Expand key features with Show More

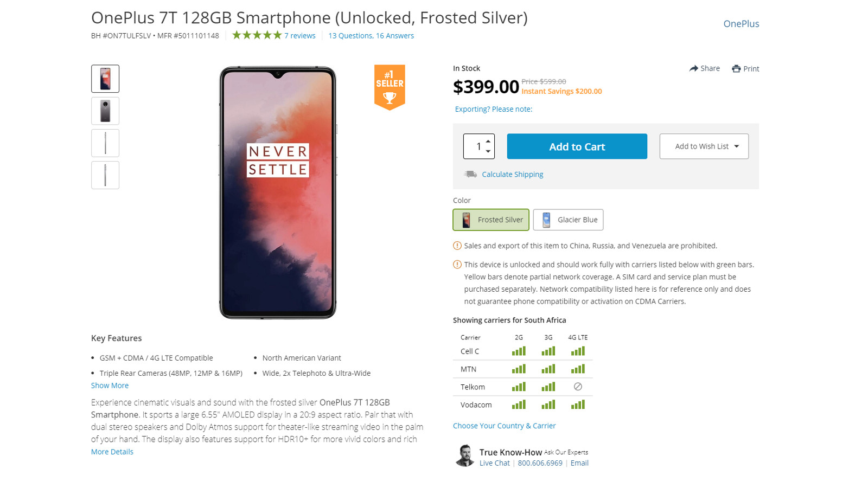pyautogui.click(x=110, y=386)
